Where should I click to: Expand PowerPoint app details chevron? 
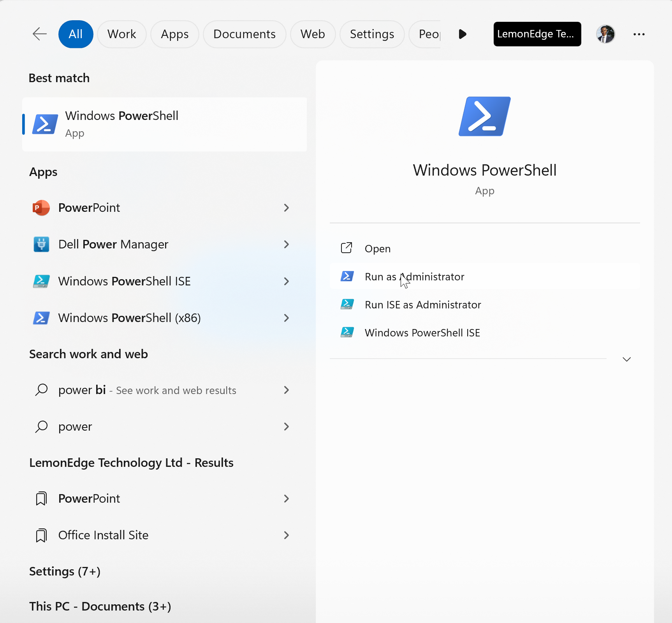tap(287, 208)
